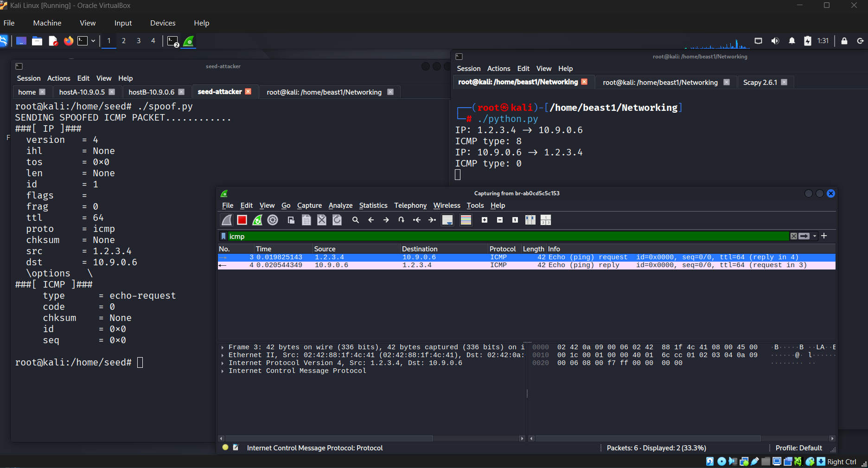868x468 pixels.
Task: Switch to the Scapy 2.6.1 terminal tab
Action: click(x=759, y=82)
